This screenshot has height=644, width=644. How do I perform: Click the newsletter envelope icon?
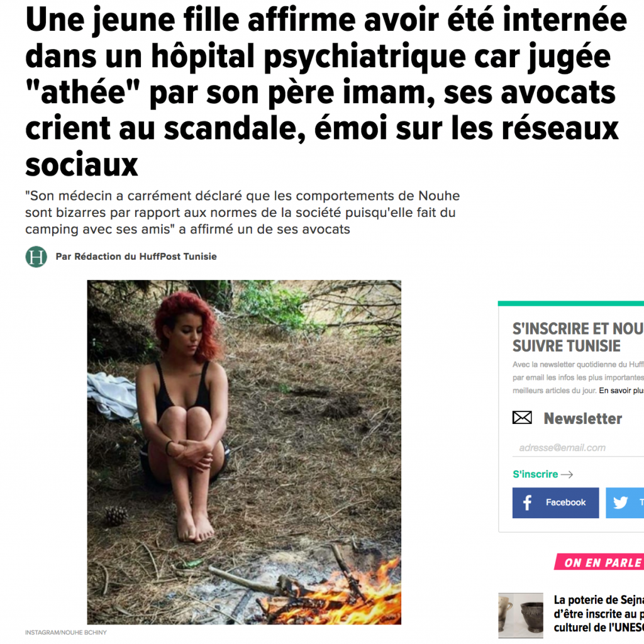(522, 418)
